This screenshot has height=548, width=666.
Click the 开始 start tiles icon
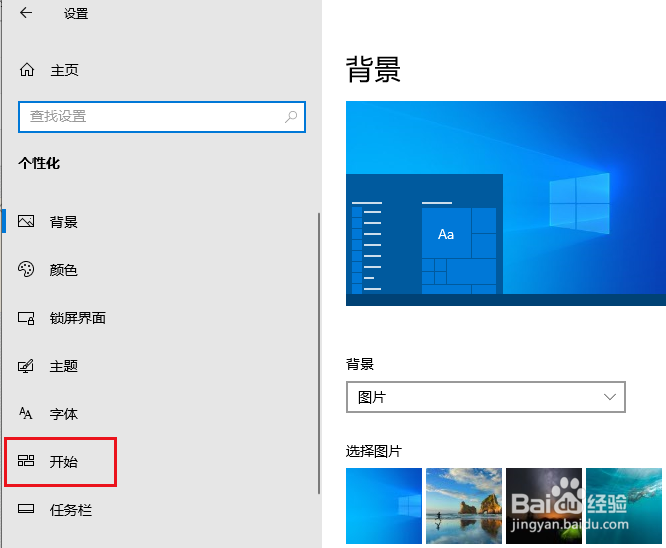point(26,461)
